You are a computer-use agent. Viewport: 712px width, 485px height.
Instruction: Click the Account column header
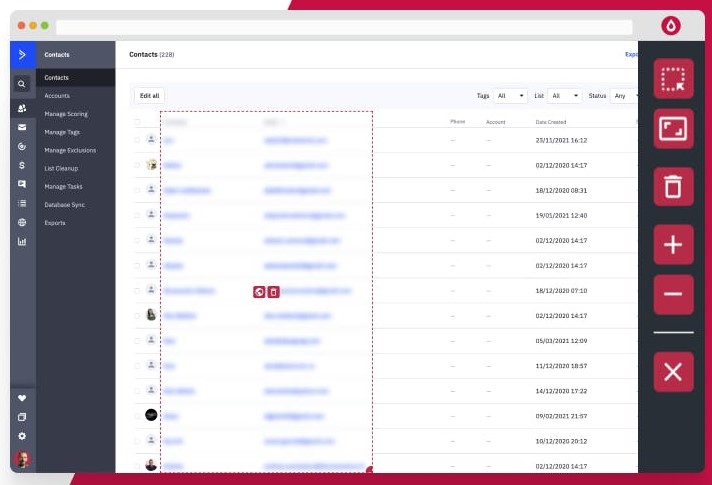495,122
